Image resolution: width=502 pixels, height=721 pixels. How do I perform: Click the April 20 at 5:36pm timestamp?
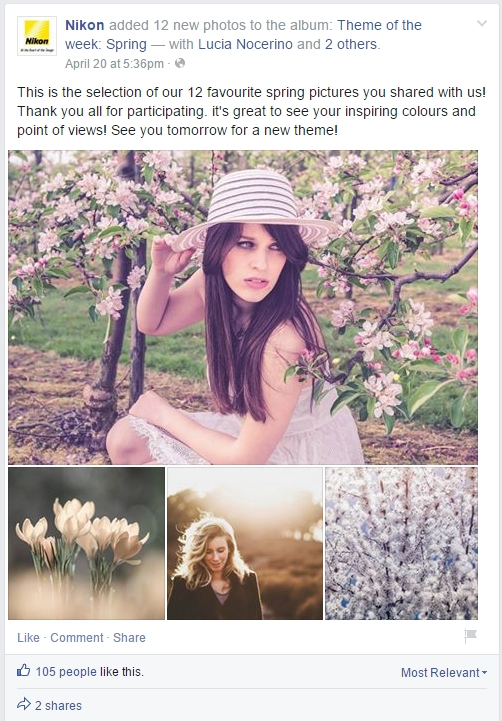pos(114,63)
